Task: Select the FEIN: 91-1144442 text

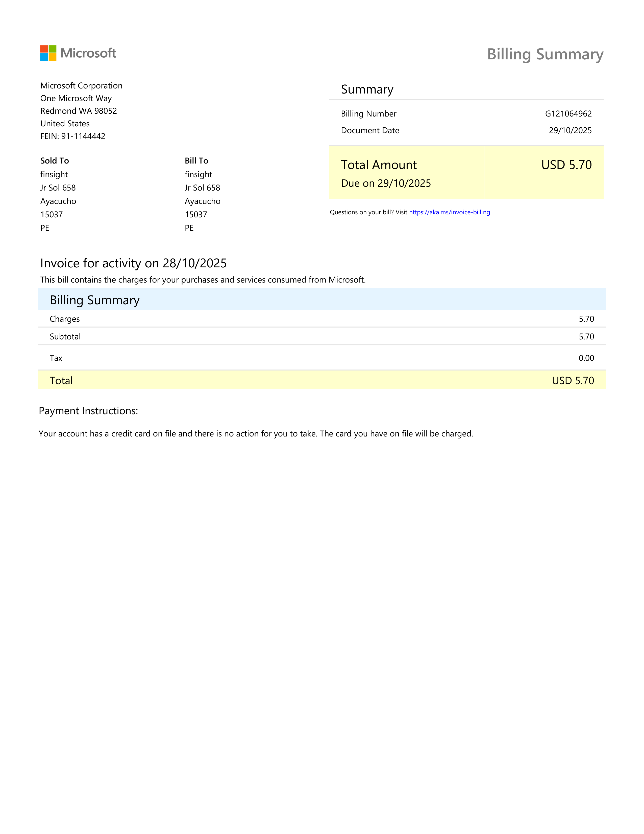Action: [73, 136]
